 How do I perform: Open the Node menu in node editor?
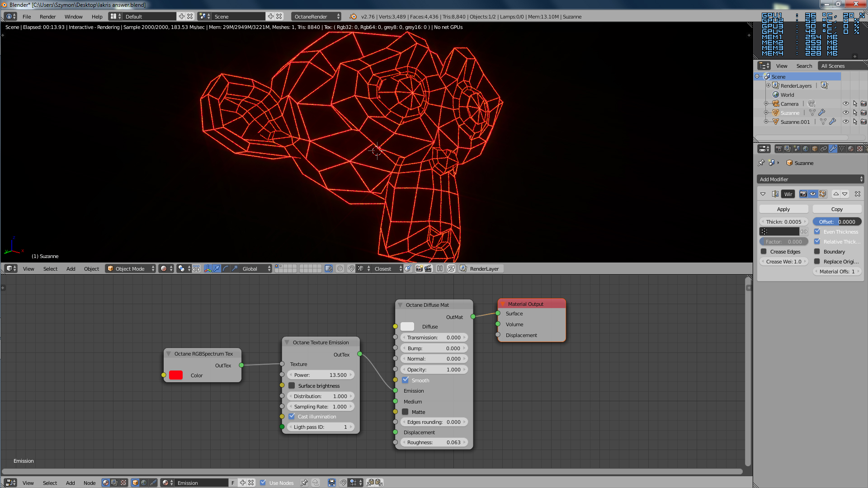click(90, 483)
